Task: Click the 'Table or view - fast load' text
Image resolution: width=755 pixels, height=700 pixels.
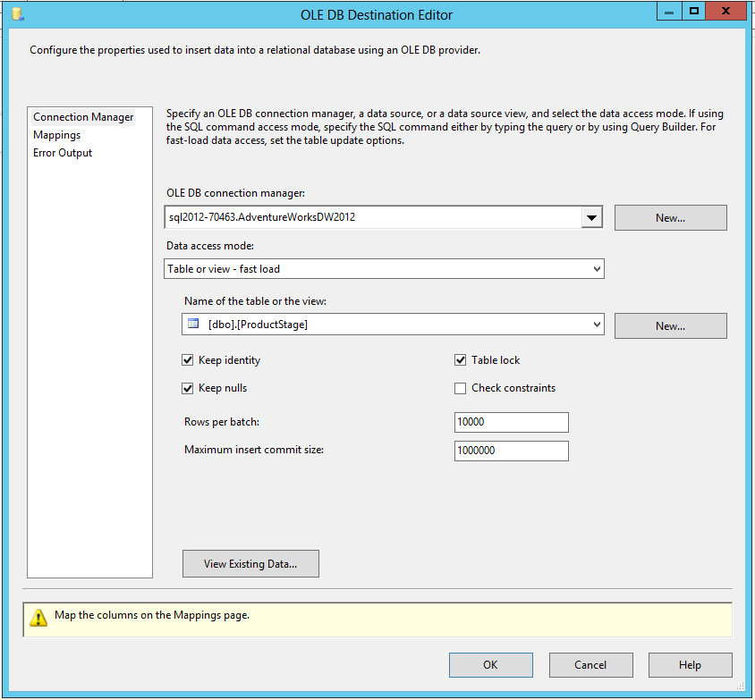Action: pyautogui.click(x=224, y=269)
